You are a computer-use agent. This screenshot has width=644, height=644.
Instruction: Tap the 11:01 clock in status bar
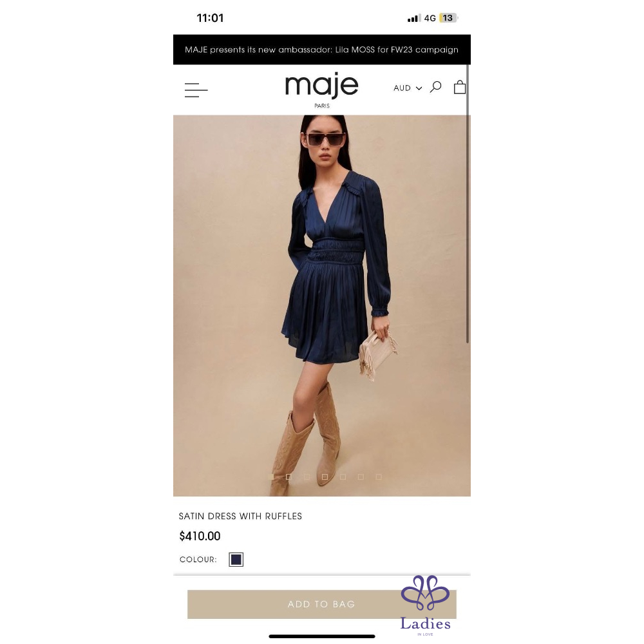(210, 18)
